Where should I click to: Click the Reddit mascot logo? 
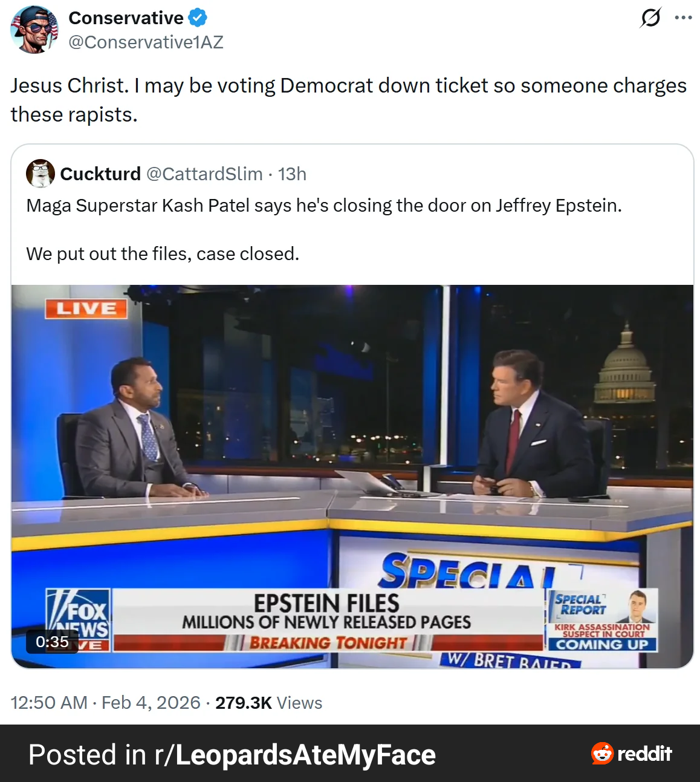coord(601,754)
